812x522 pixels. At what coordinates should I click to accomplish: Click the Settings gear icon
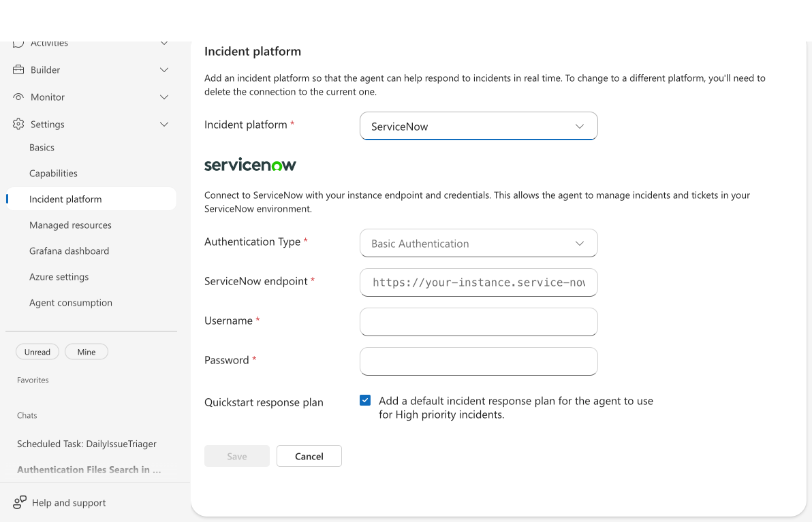point(18,124)
